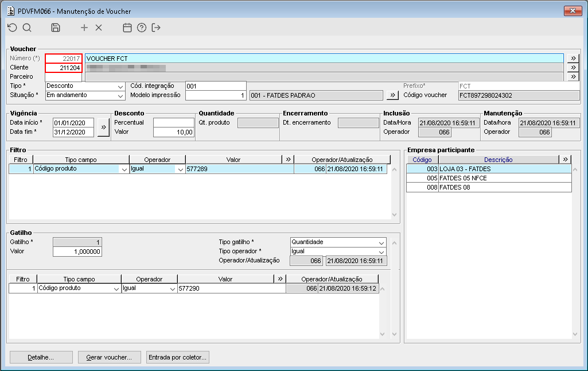Open the Tipo dropdown showing Desconto
Image resolution: width=588 pixels, height=371 pixels.
pos(85,86)
